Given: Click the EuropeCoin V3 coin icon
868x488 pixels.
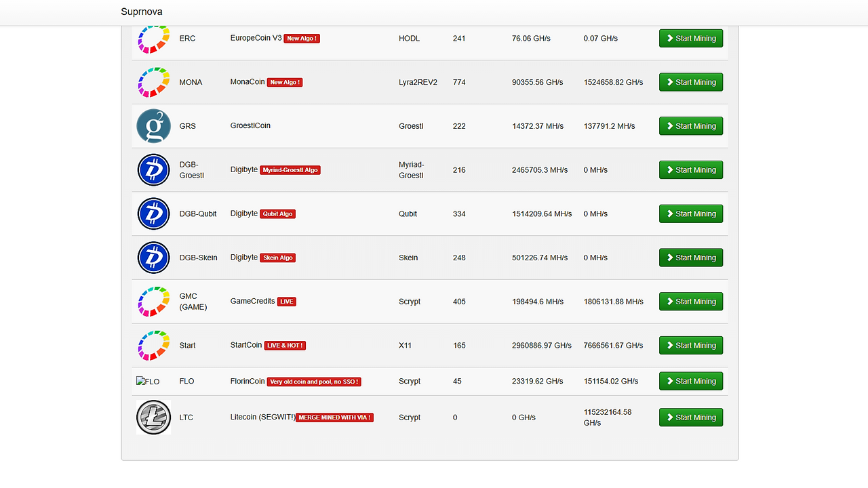Looking at the screenshot, I should click(x=153, y=39).
